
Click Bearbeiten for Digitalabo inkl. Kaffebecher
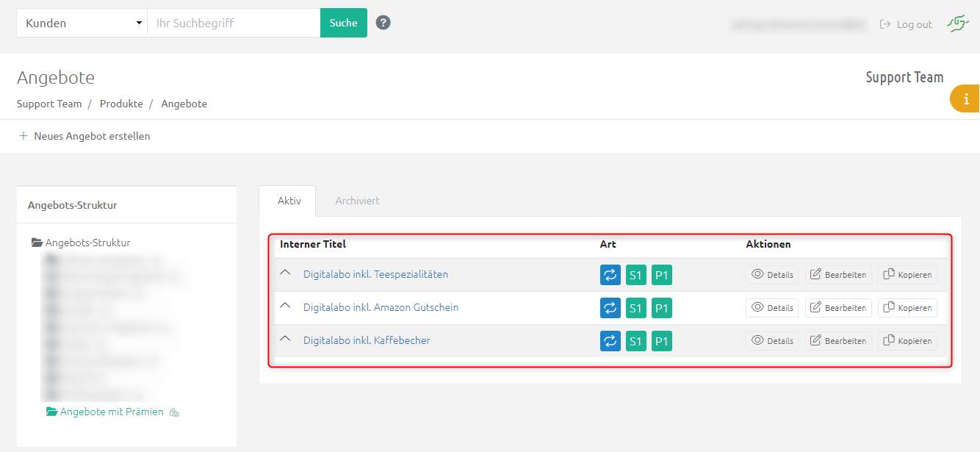click(838, 341)
